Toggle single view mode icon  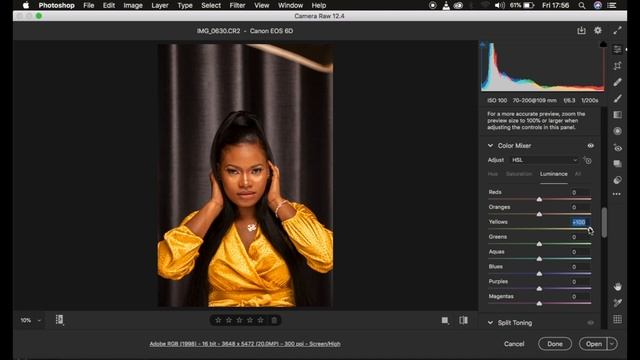(445, 321)
